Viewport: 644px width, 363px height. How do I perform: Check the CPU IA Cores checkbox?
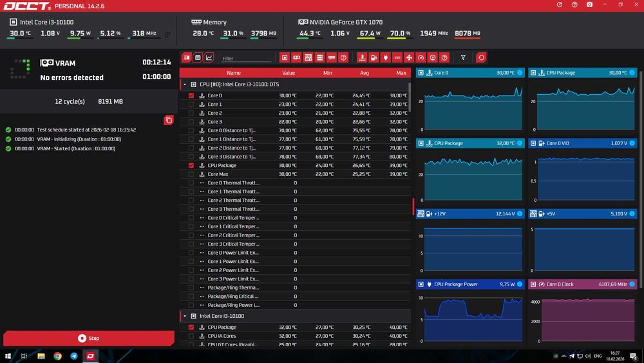click(x=191, y=336)
